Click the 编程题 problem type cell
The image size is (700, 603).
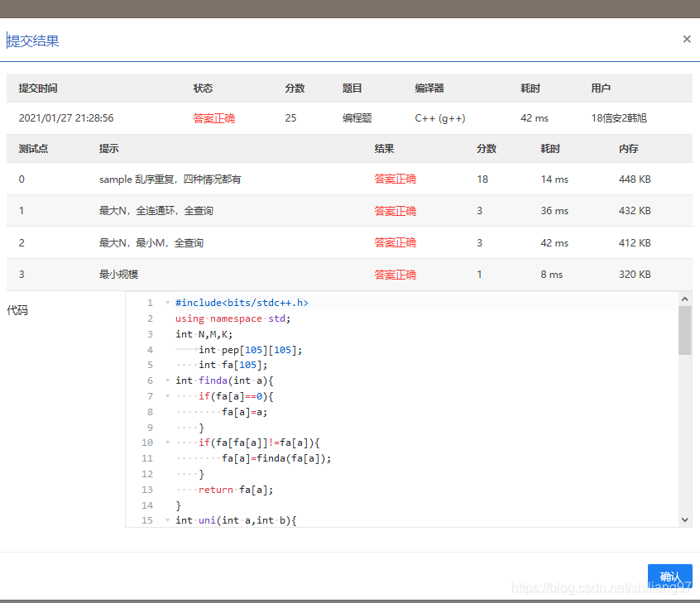357,117
